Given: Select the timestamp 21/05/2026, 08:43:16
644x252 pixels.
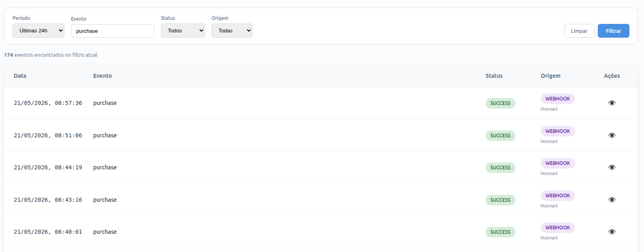Looking at the screenshot, I should (48, 200).
